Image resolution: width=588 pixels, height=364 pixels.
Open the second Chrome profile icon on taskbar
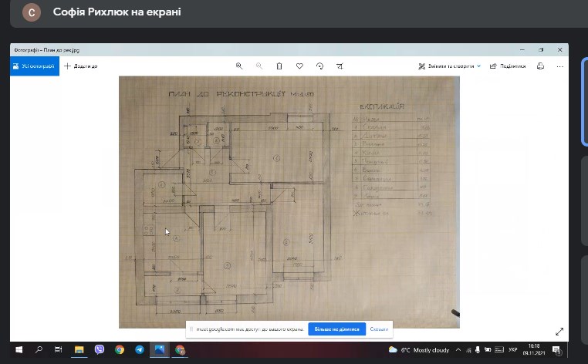[x=180, y=350]
